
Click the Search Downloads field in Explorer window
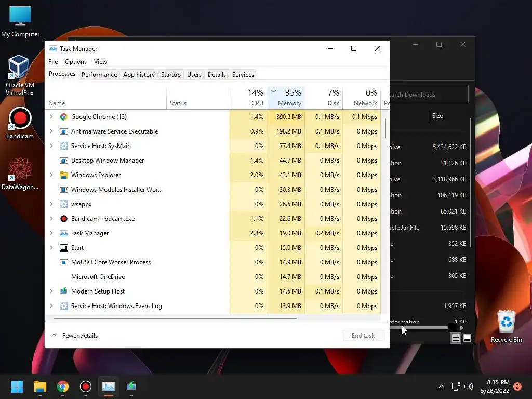[x=429, y=95]
